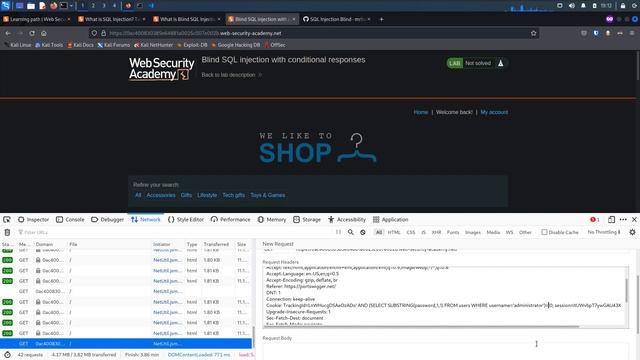Reload the page

click(32, 33)
